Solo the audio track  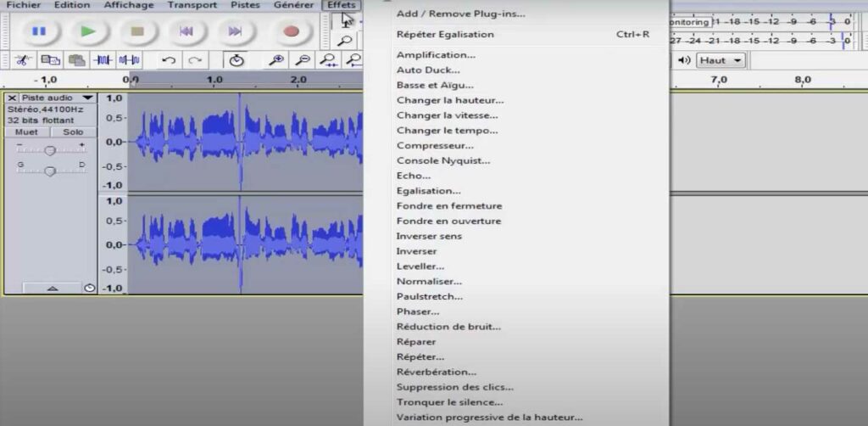[73, 132]
